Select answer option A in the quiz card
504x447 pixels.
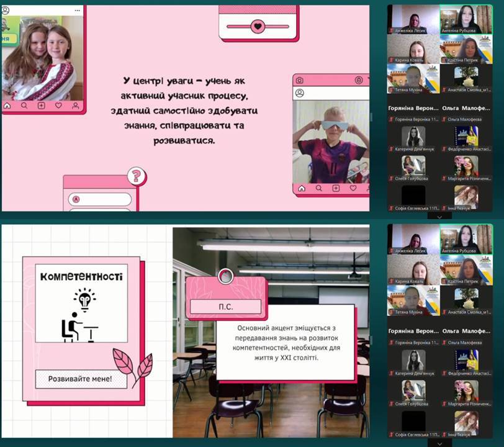coord(100,199)
